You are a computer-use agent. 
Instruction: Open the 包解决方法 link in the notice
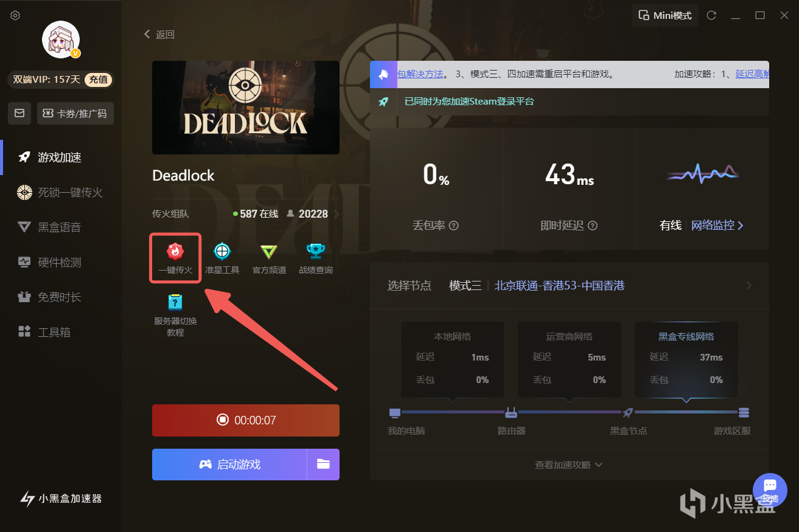420,74
